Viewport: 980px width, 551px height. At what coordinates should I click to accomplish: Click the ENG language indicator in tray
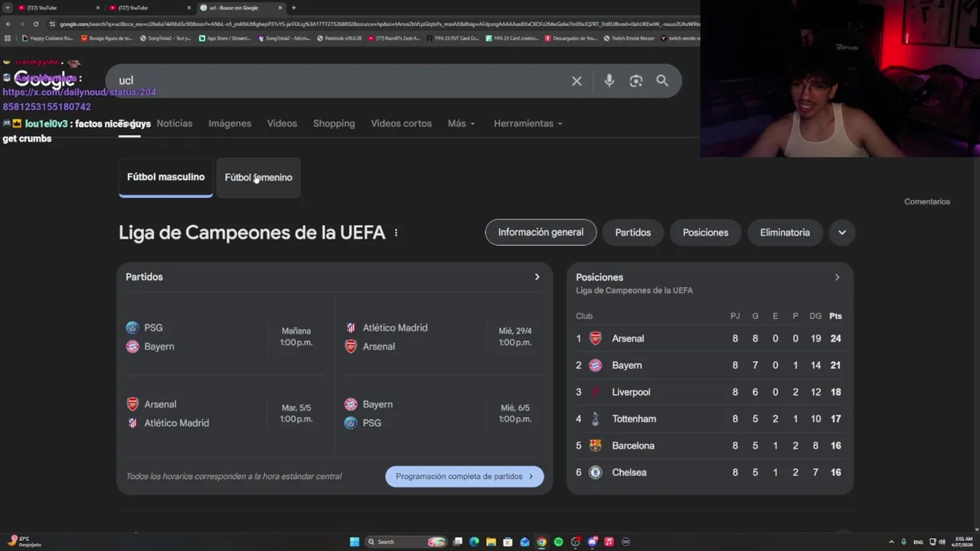click(x=918, y=542)
